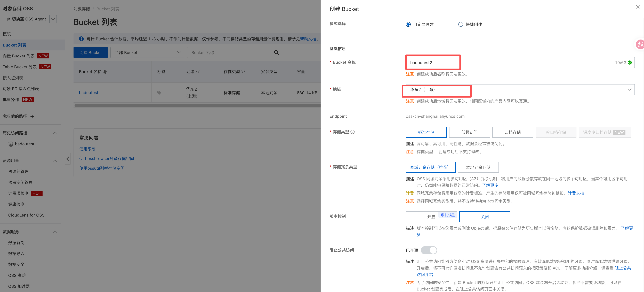Click the info icon in the statistics notice
Viewport: 644px width, 292px height.
pyautogui.click(x=81, y=39)
